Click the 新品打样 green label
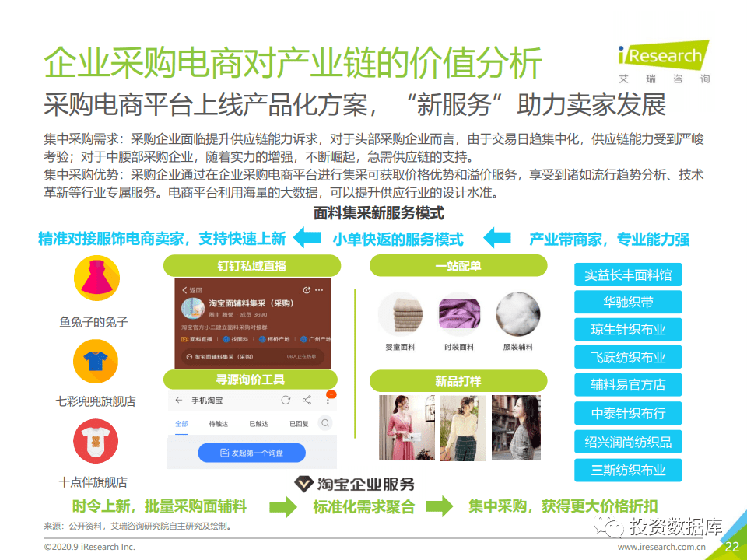747x560 pixels. [x=458, y=381]
